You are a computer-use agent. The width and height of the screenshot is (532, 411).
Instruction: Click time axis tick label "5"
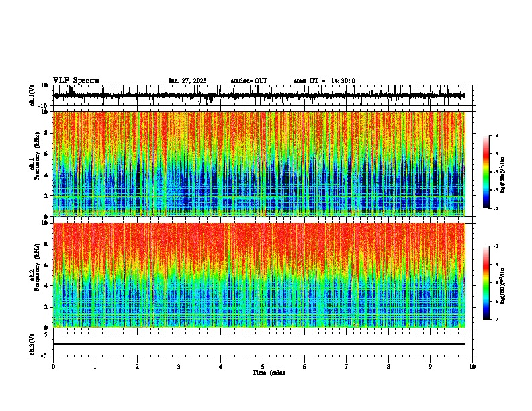coord(263,367)
